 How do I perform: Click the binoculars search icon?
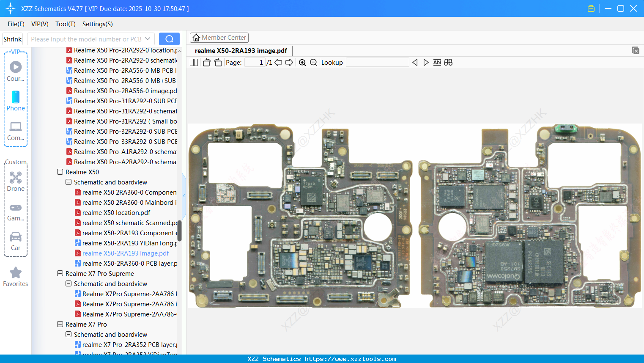(x=448, y=63)
